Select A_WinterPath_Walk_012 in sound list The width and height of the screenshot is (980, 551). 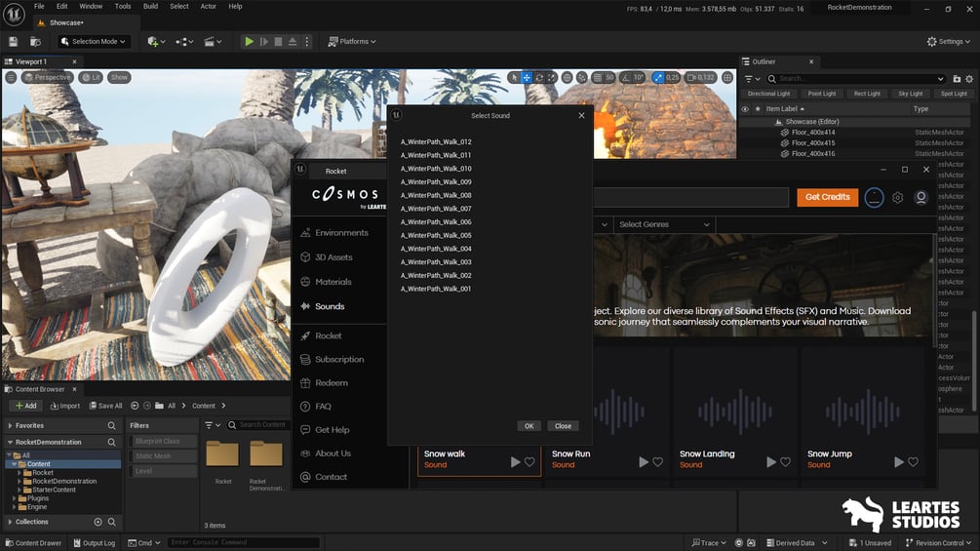(x=436, y=141)
